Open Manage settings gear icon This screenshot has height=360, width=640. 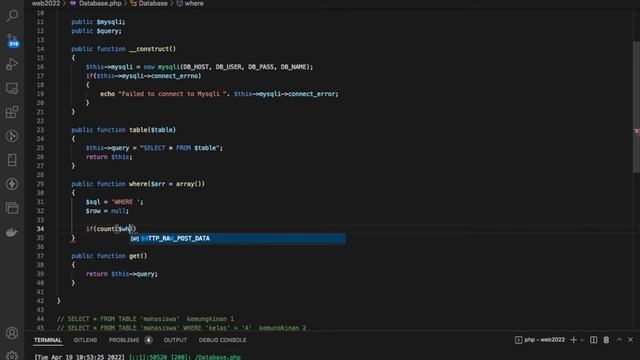tap(12, 355)
